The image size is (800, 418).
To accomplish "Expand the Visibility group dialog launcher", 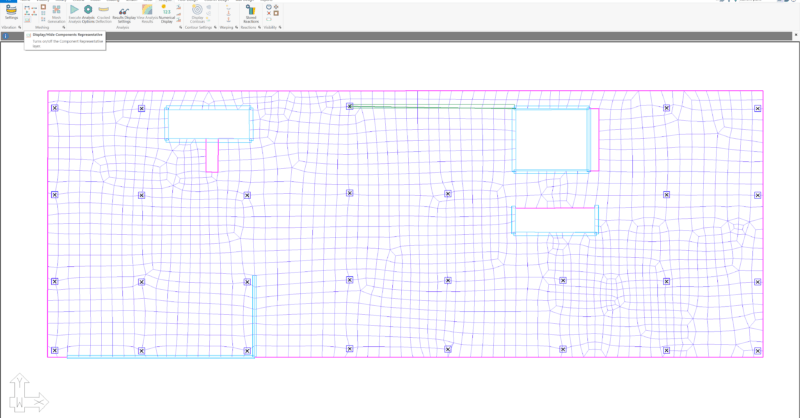I will pyautogui.click(x=280, y=27).
